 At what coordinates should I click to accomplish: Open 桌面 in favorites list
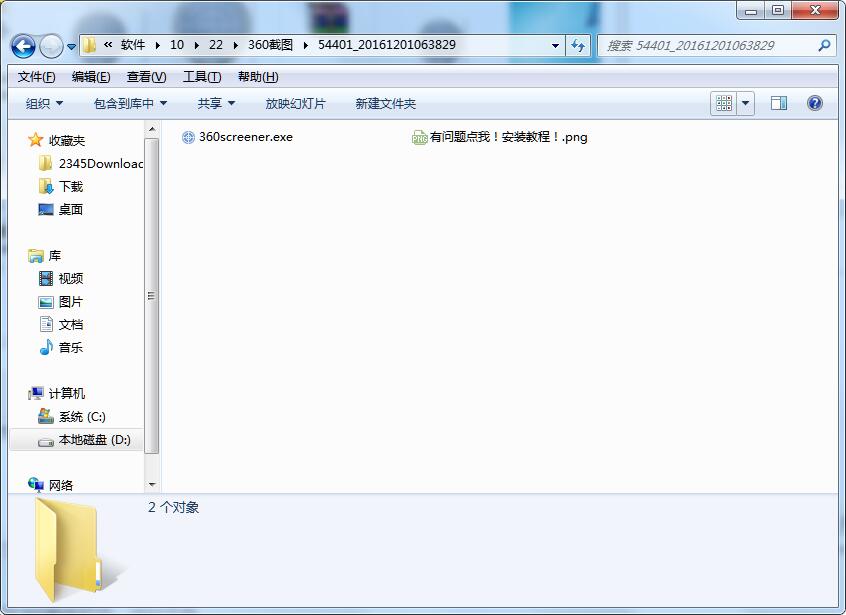[70, 210]
